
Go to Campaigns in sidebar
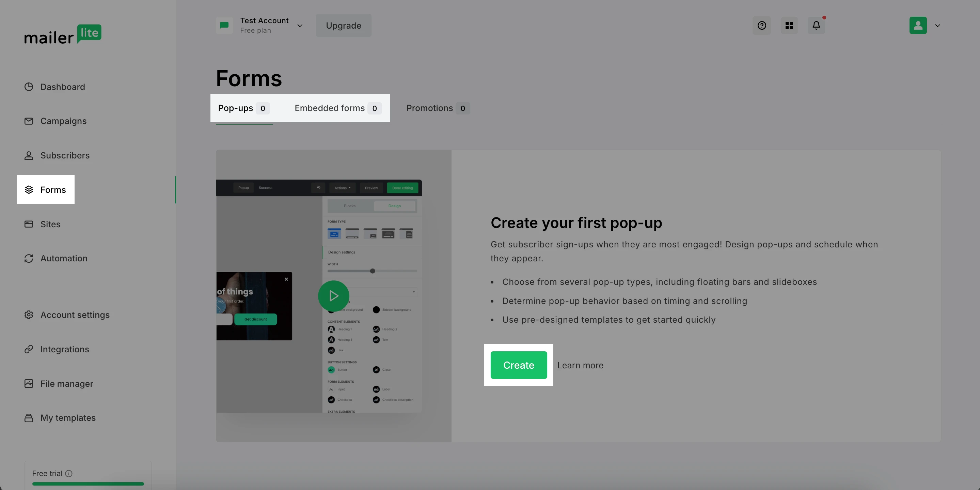click(63, 121)
